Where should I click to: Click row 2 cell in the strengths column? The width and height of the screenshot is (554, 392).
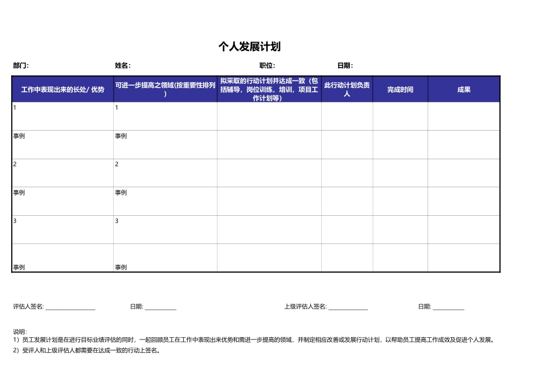point(58,172)
